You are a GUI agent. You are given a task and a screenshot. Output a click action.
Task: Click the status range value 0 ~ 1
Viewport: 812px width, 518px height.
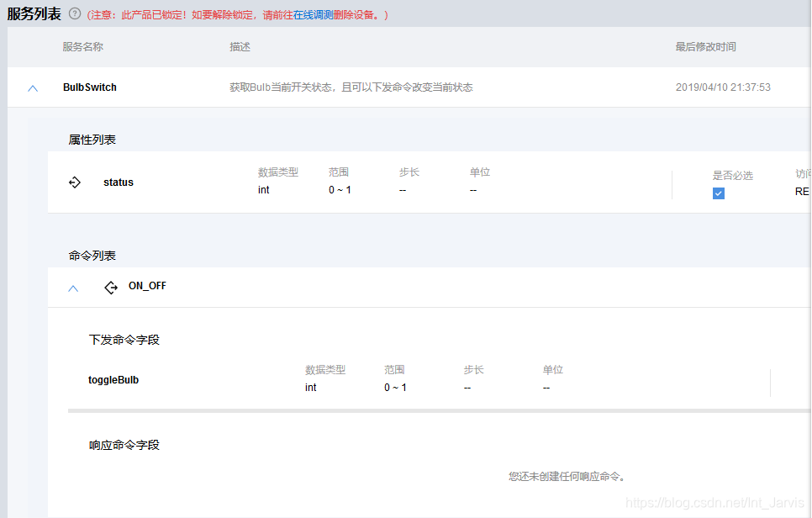pos(340,190)
